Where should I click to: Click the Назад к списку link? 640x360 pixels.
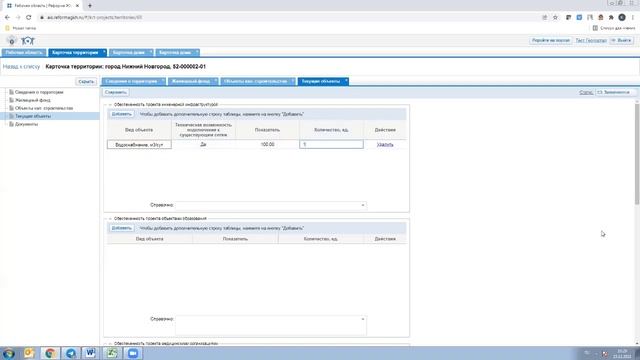click(x=21, y=67)
